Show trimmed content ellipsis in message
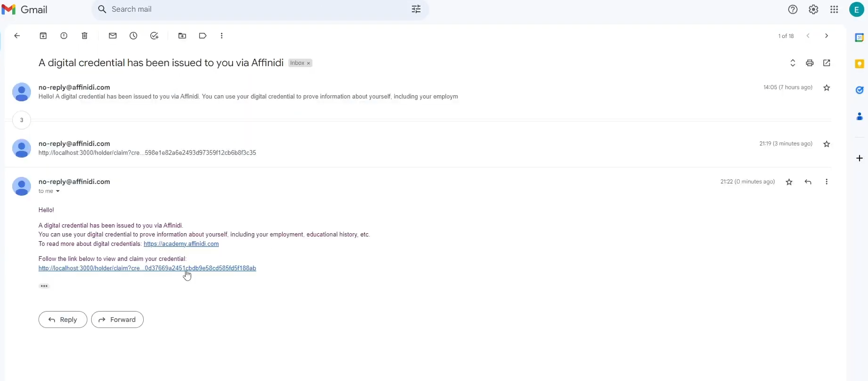This screenshot has height=381, width=868. click(x=44, y=286)
